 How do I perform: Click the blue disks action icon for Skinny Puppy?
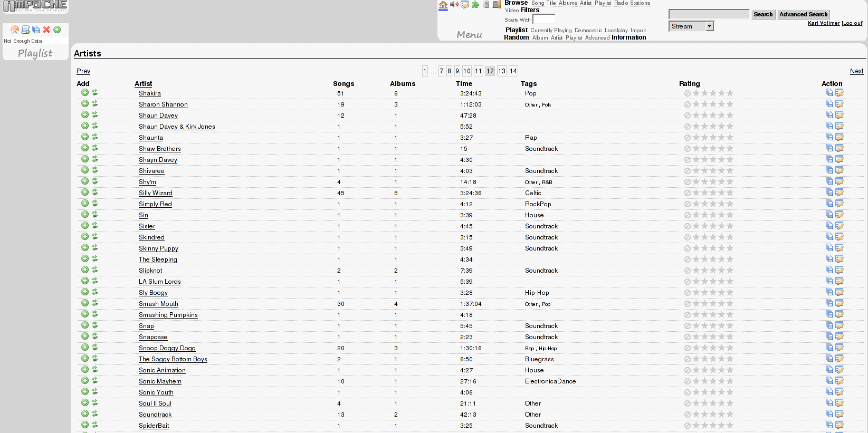pyautogui.click(x=829, y=248)
